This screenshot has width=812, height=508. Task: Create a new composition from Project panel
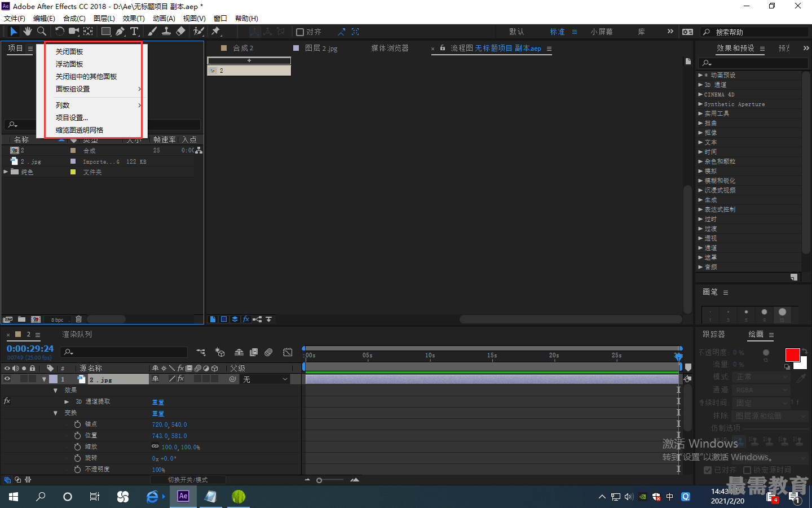36,319
